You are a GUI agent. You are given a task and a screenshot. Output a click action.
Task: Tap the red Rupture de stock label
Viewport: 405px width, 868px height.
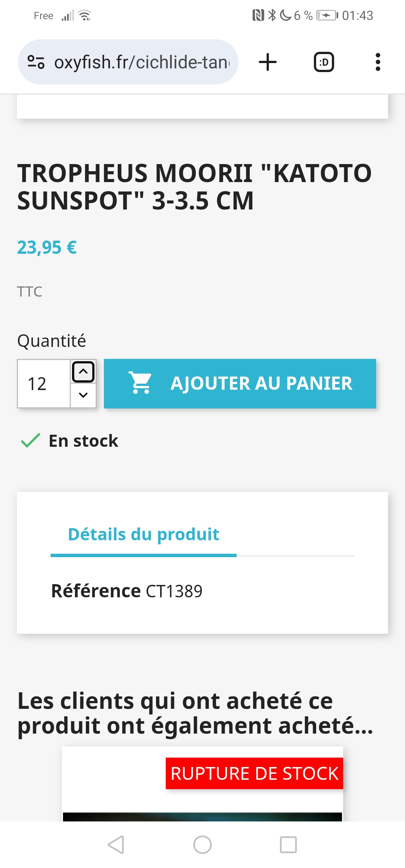tap(254, 773)
